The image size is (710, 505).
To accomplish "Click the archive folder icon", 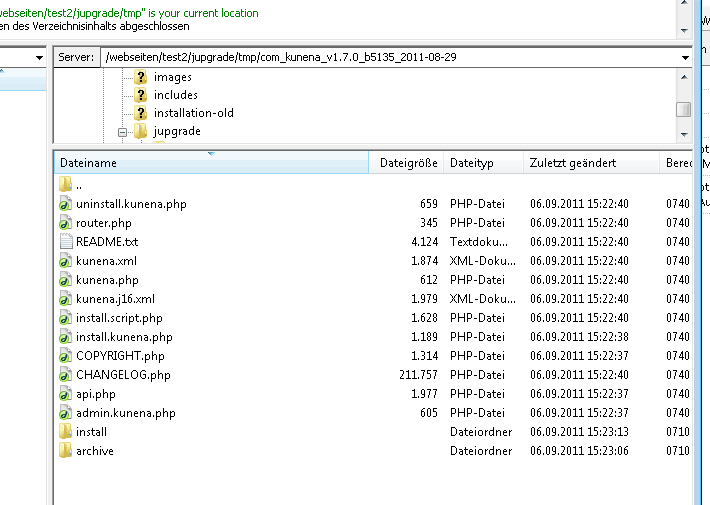I will tap(65, 451).
